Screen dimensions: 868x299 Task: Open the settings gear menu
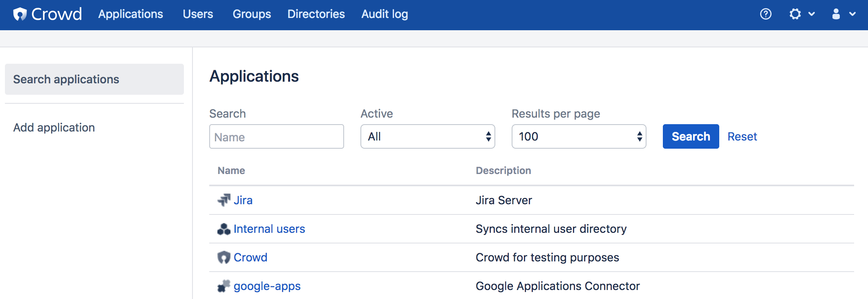point(795,14)
